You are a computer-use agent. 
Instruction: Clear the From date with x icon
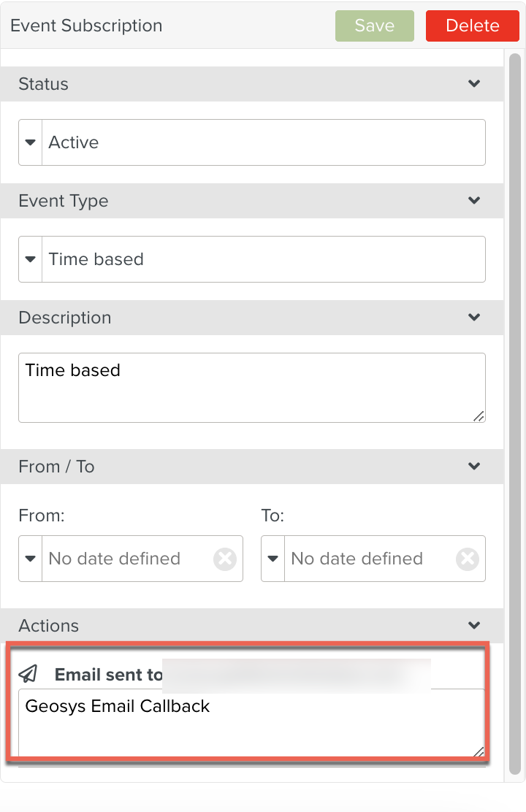point(224,559)
